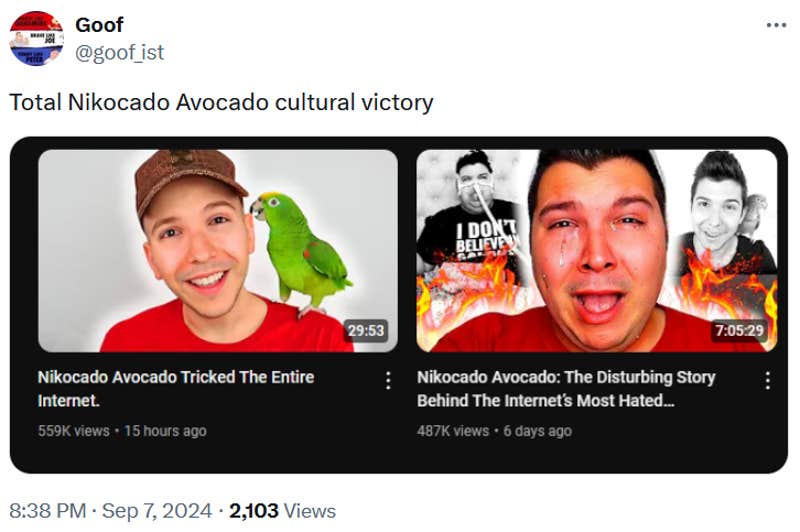Open the three-dot menu for 'The Disturbing Story' video
800x532 pixels.
click(767, 381)
